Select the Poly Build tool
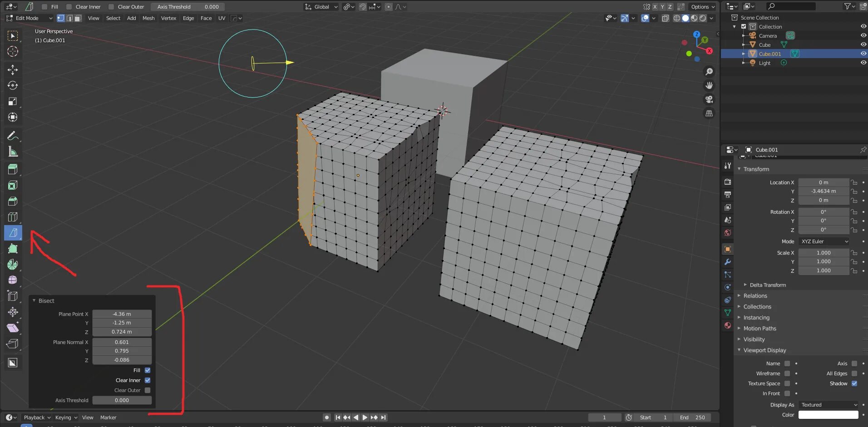This screenshot has width=868, height=427. (13, 249)
